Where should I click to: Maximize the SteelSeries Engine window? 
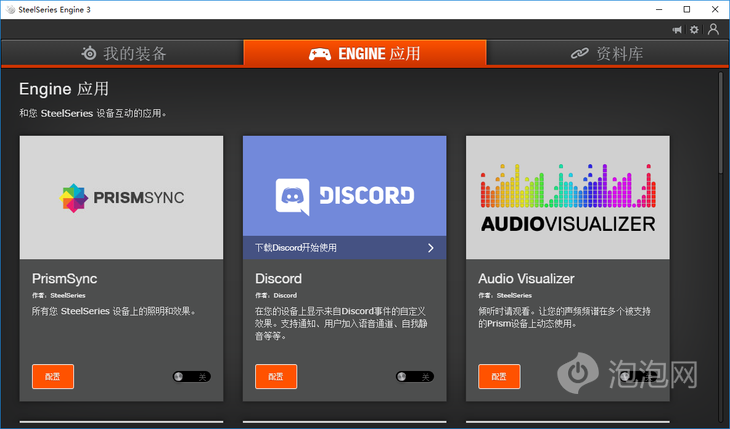tap(687, 9)
